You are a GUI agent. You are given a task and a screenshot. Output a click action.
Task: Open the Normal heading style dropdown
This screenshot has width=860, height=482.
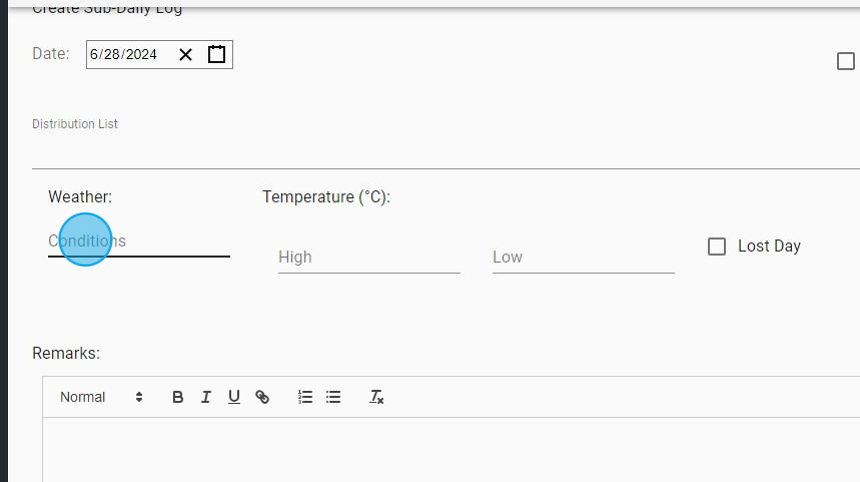101,397
